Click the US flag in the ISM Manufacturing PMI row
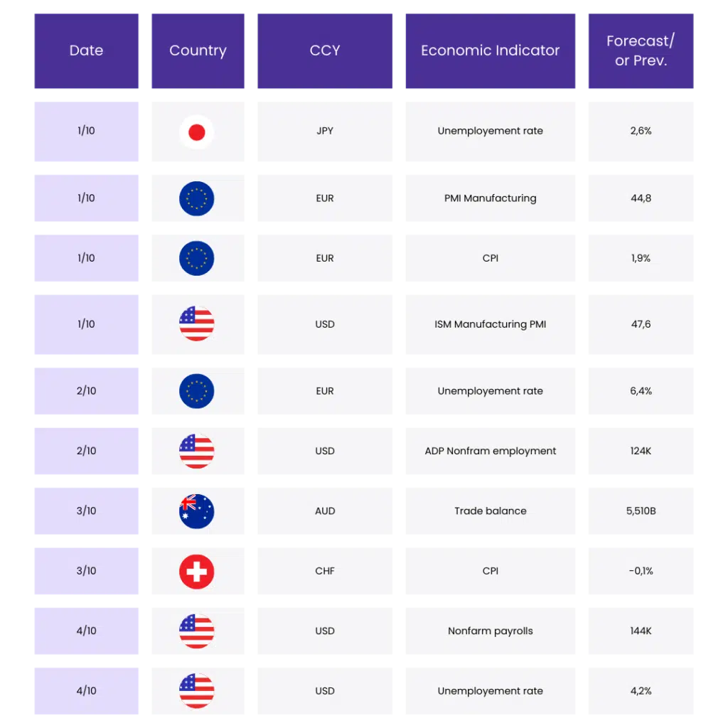This screenshot has height=728, width=728. (x=197, y=324)
